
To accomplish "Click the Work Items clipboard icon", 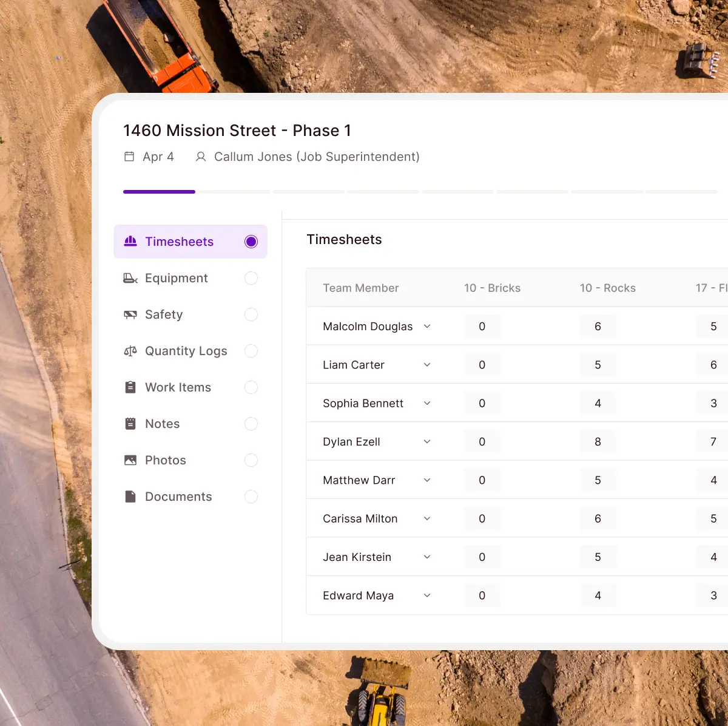I will pos(130,387).
